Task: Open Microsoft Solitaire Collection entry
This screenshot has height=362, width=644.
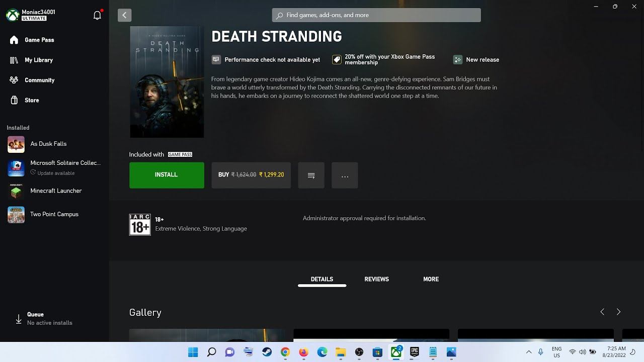Action: click(x=54, y=167)
